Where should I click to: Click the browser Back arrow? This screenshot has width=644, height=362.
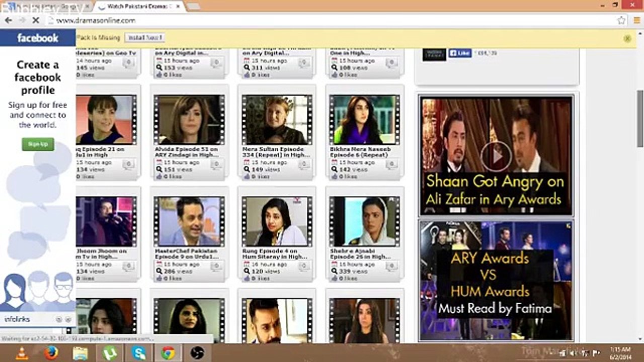click(x=9, y=21)
